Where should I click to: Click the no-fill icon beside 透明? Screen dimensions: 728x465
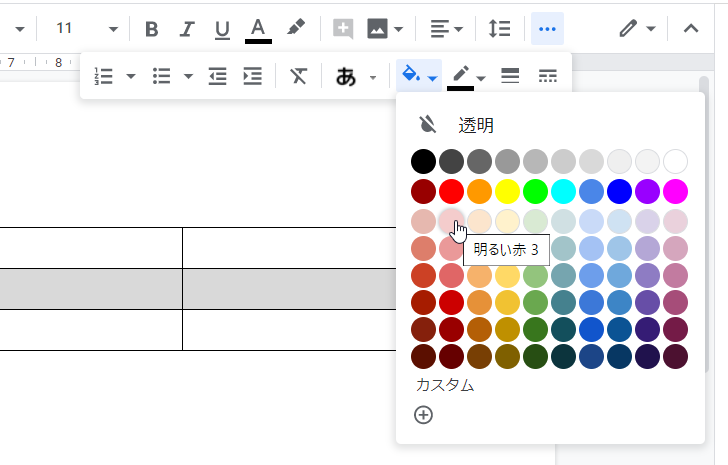(427, 124)
